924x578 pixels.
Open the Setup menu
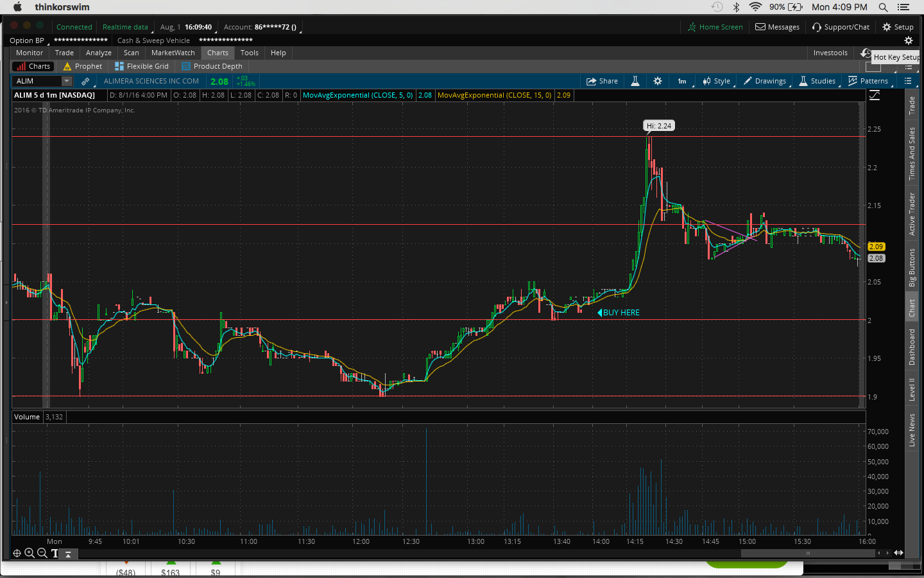pos(898,27)
